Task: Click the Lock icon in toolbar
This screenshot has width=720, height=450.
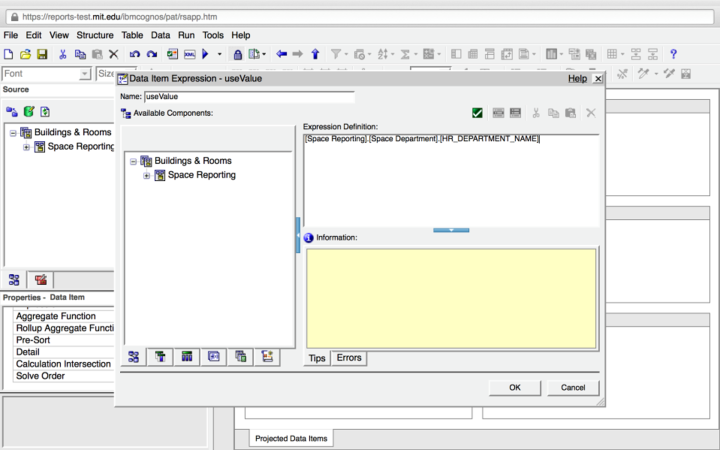Action: point(237,54)
